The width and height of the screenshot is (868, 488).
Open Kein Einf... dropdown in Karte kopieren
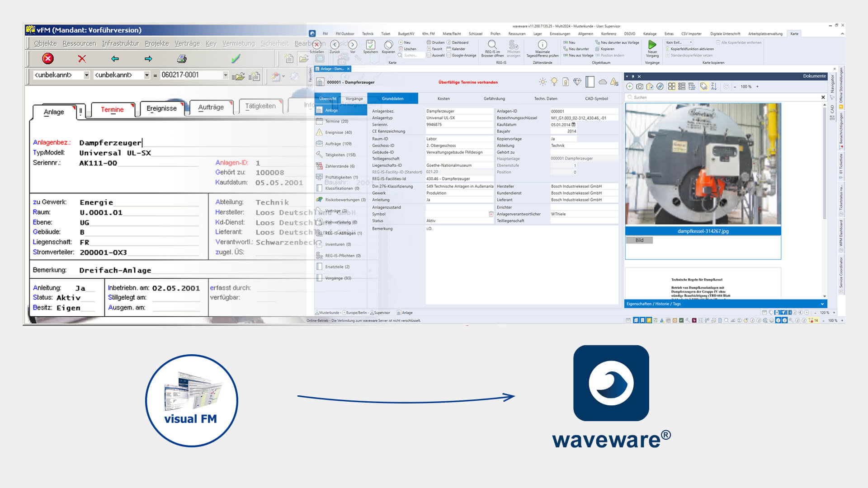coord(679,42)
